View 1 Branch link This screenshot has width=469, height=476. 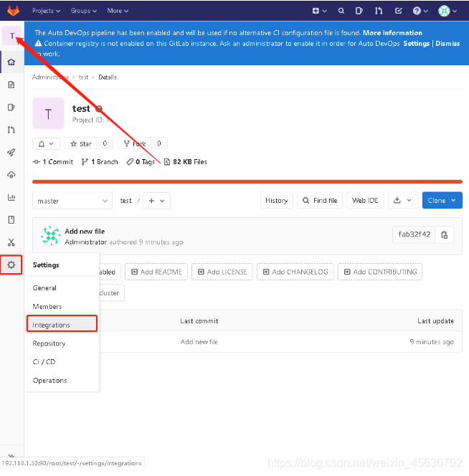point(100,162)
